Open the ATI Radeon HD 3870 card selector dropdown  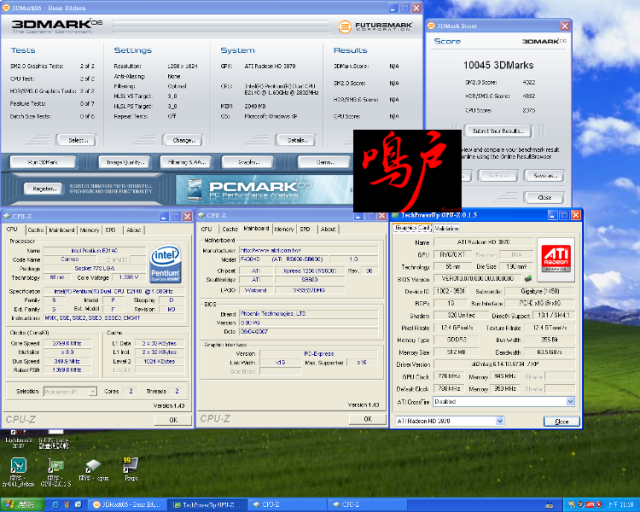pos(500,421)
